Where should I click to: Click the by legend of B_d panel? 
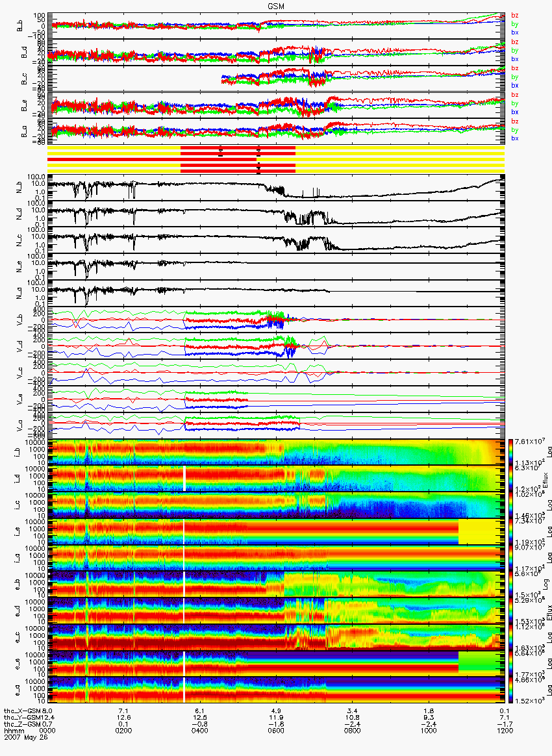(x=515, y=50)
